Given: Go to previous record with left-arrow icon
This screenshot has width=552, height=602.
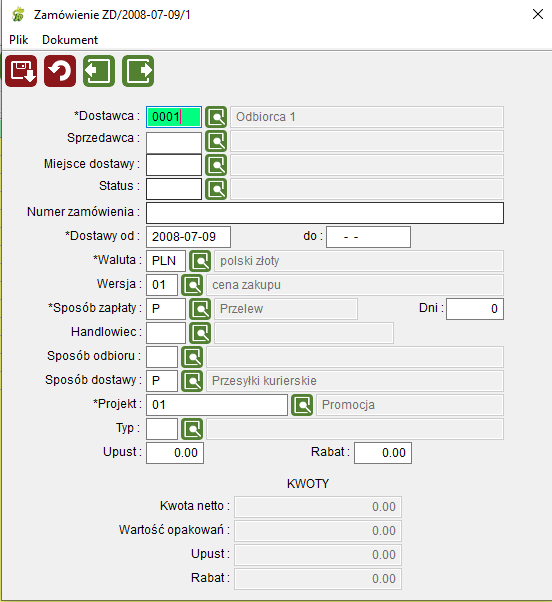Looking at the screenshot, I should pos(99,71).
